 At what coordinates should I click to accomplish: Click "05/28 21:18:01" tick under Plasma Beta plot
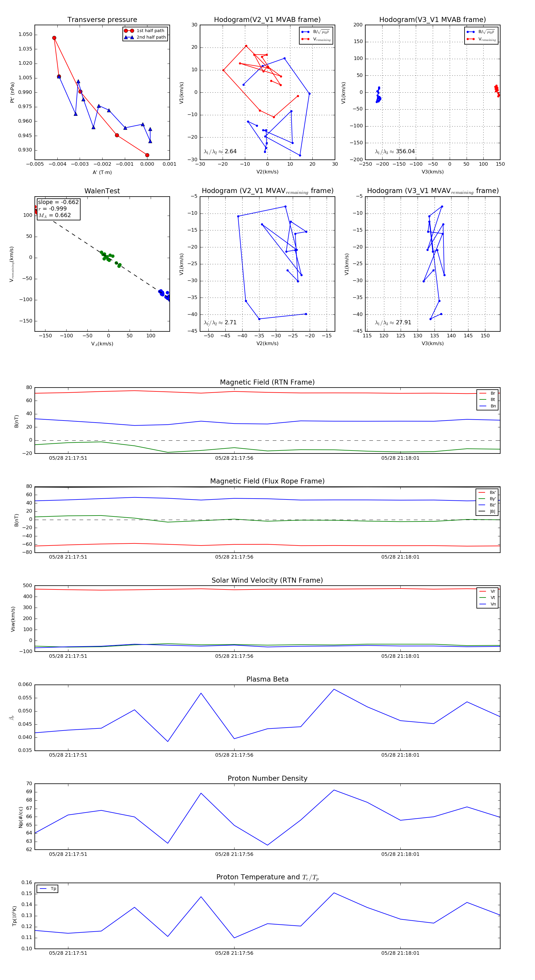click(400, 755)
